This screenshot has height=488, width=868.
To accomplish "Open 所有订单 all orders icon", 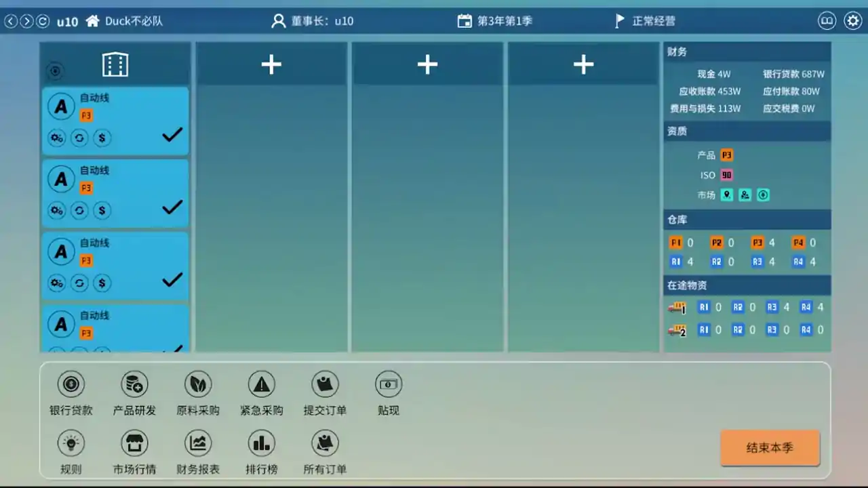I will pos(325,443).
